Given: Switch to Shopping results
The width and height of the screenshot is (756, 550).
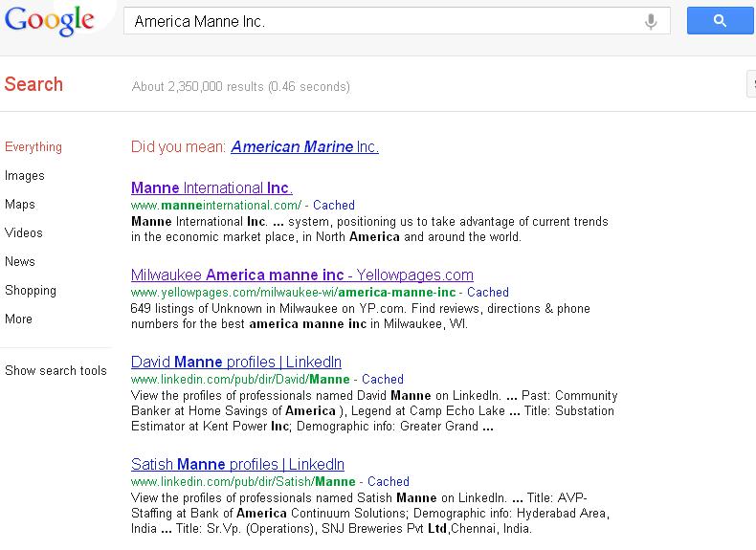Looking at the screenshot, I should click(31, 291).
